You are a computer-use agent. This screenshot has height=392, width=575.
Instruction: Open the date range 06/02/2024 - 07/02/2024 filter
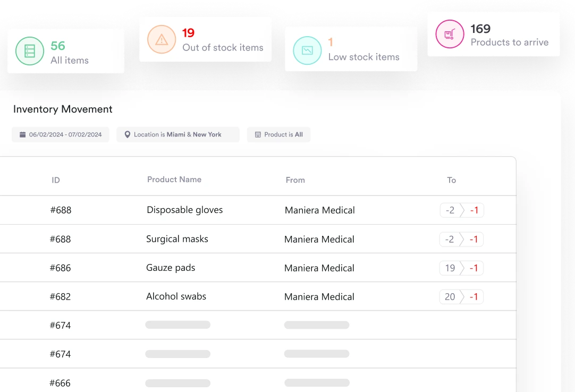(x=61, y=135)
